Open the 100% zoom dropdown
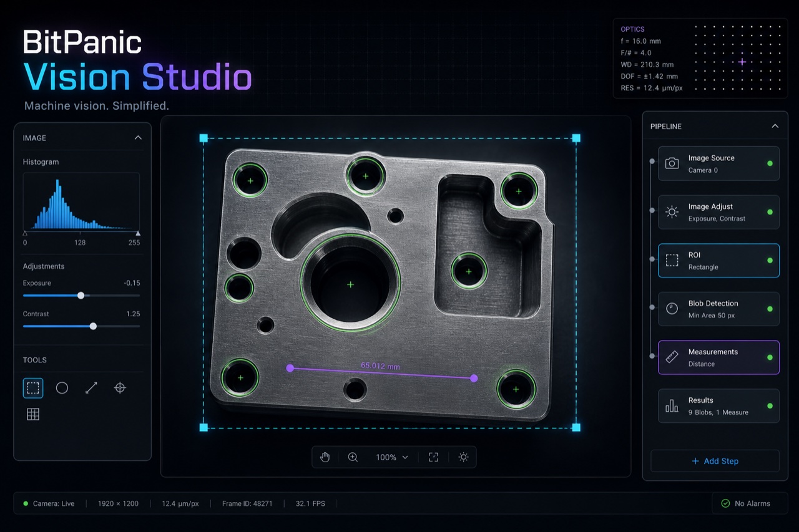 (x=391, y=457)
